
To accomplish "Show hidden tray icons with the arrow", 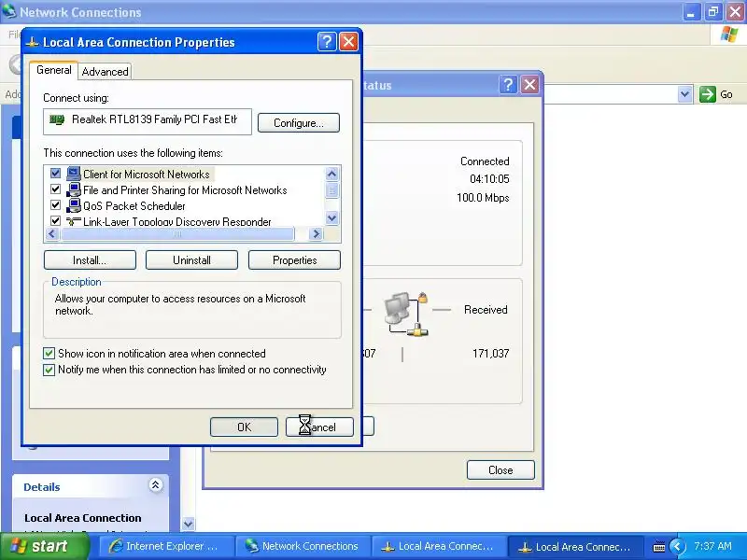I will pyautogui.click(x=677, y=546).
